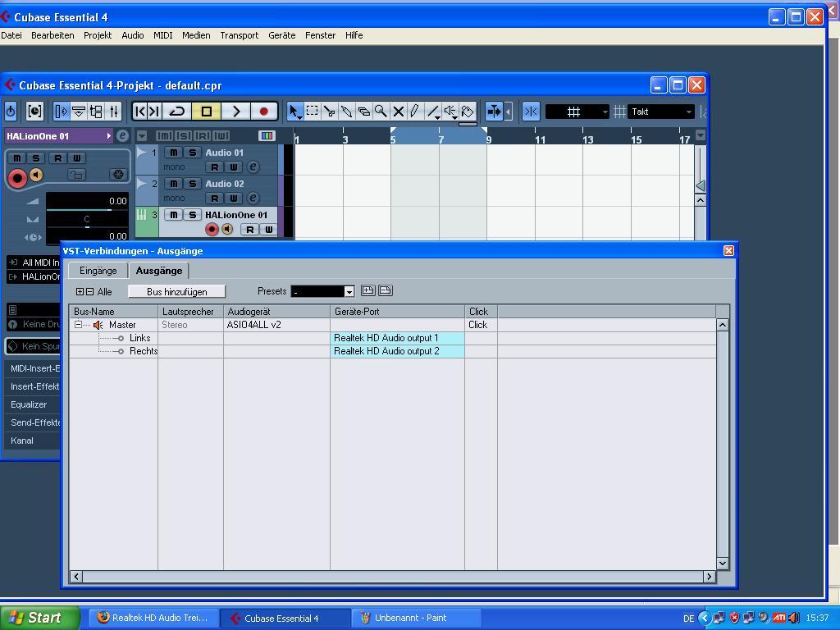
Task: Open the Windows Start menu
Action: point(39,618)
